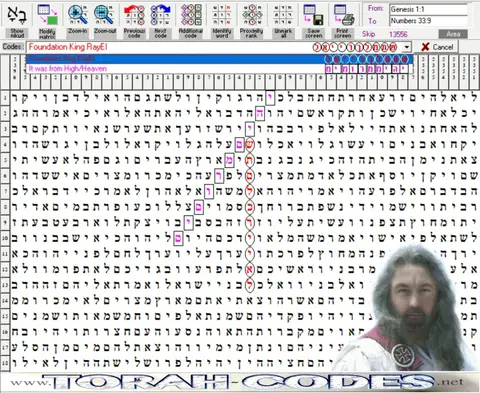Choose It was from High/Heaven list entry
This screenshot has width=480, height=393.
219,69
